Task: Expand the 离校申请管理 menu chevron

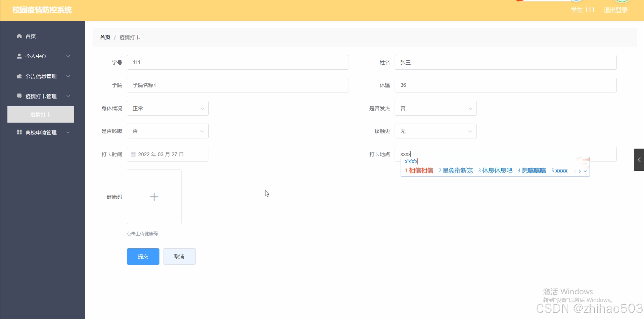Action: (68, 132)
